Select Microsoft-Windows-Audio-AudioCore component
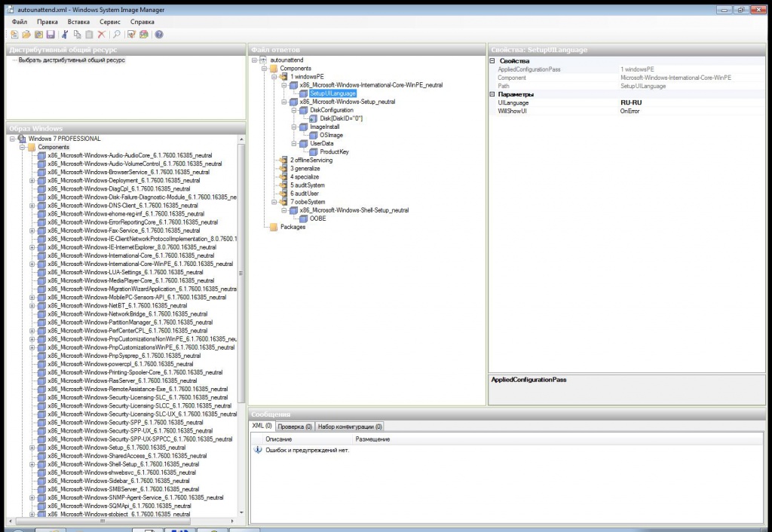This screenshot has width=772, height=532. click(x=130, y=155)
